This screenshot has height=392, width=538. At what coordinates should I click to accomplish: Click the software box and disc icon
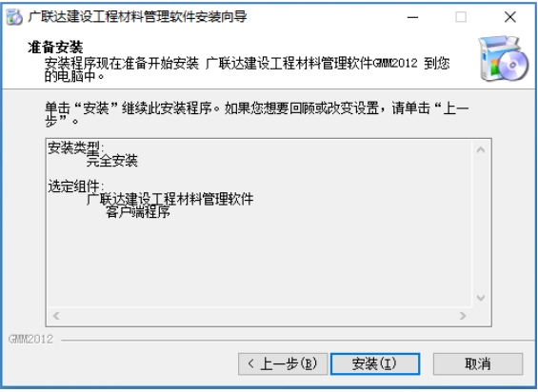(504, 59)
